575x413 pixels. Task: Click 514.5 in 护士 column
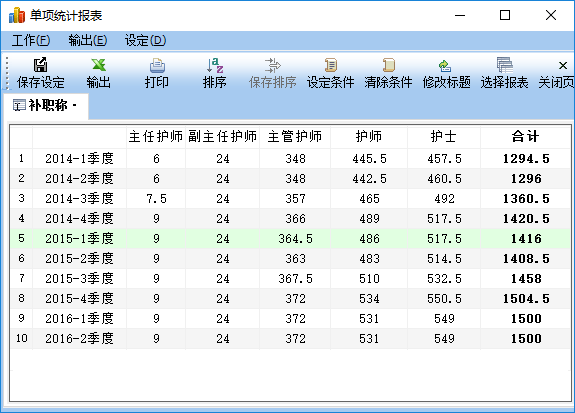[x=444, y=259]
